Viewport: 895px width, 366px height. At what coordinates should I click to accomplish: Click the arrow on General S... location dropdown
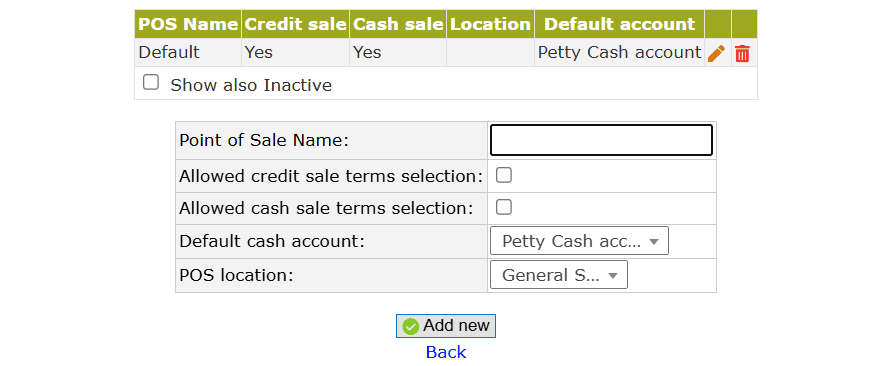(x=613, y=276)
